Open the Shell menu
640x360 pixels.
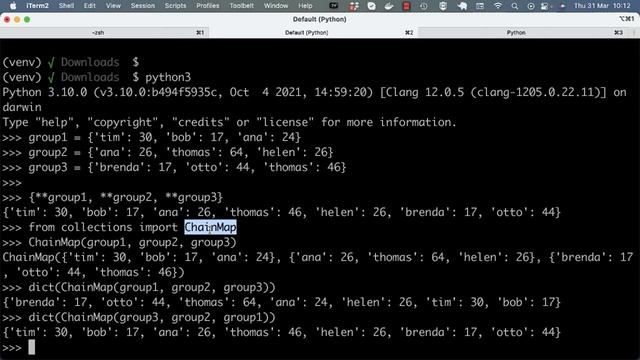click(x=67, y=6)
